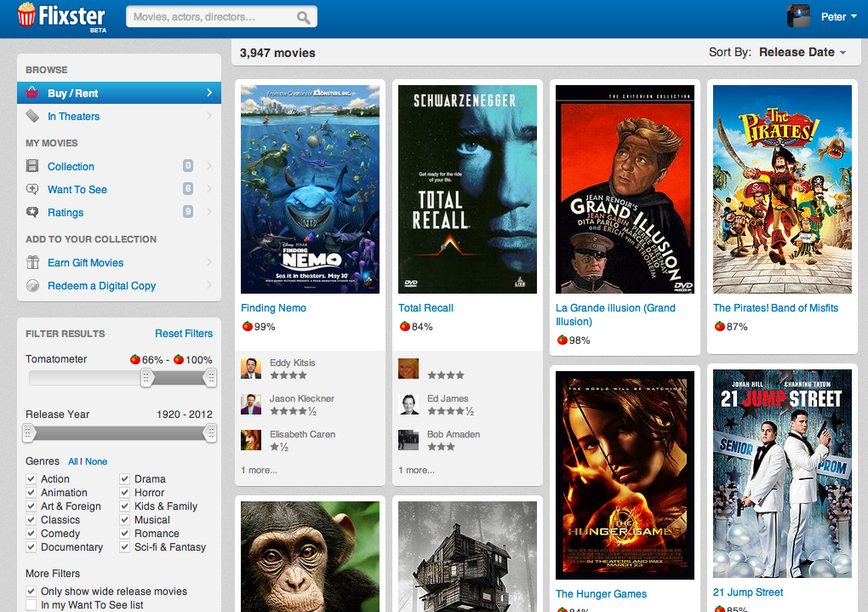Click the In Theaters ticket icon
Viewport: 868px width, 612px height.
tap(32, 116)
